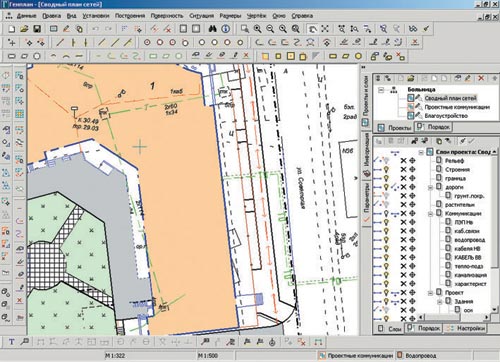Show info with the blue information icon
Image resolution: width=500 pixels, height=362 pixels.
226,29
